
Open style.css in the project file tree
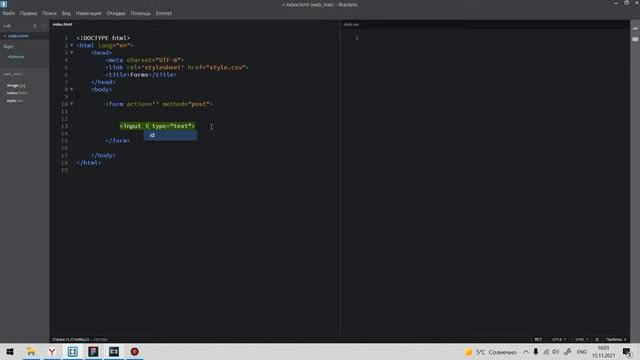pos(15,101)
